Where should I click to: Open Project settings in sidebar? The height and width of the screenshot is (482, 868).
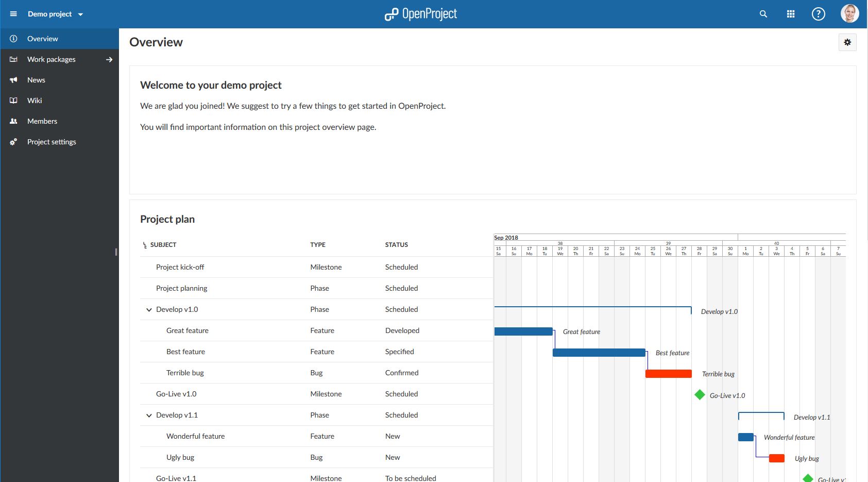click(x=52, y=142)
